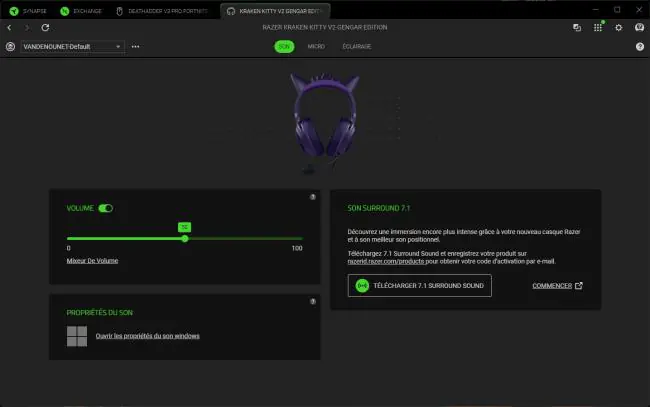Image resolution: width=650 pixels, height=407 pixels.
Task: Click the volume slider handle
Action: pos(185,239)
